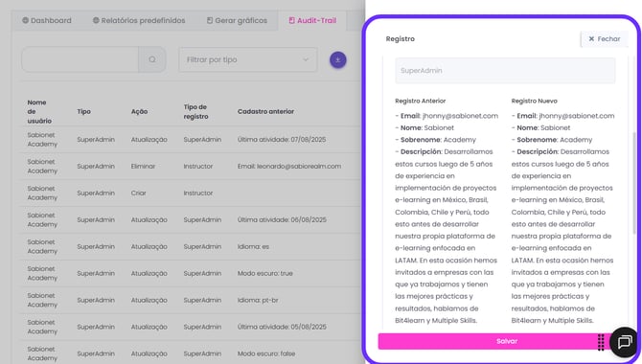
Task: Open the Filtrar por tipo dropdown
Action: point(248,59)
